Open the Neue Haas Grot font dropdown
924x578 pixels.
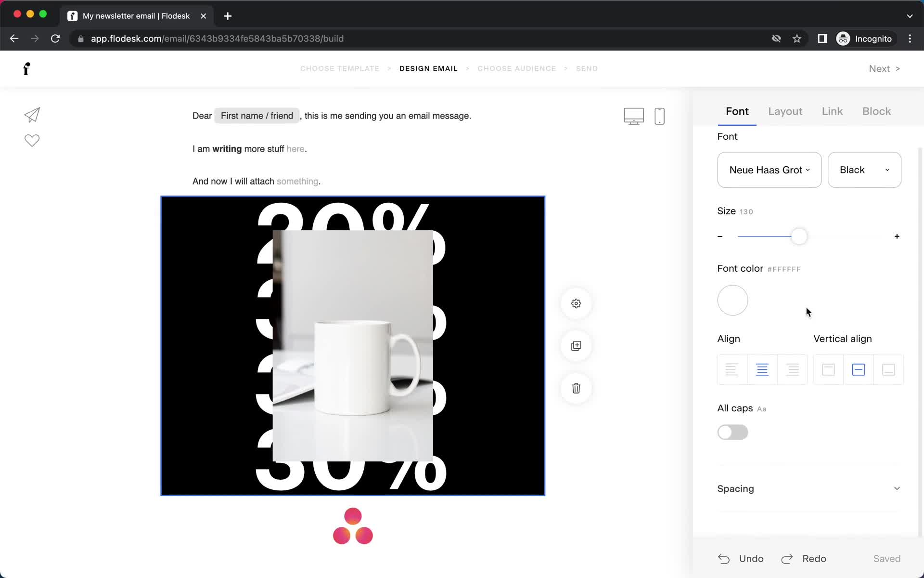[x=769, y=170]
